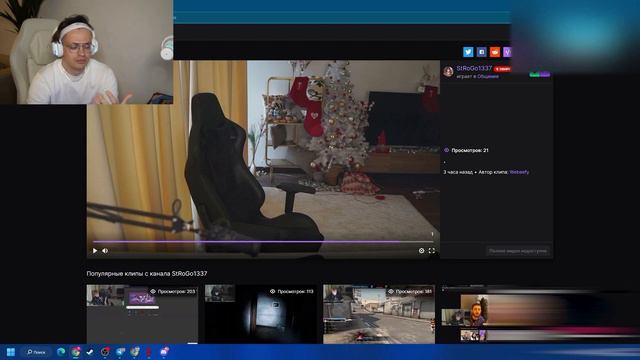Share clip on Facebook

click(x=481, y=52)
